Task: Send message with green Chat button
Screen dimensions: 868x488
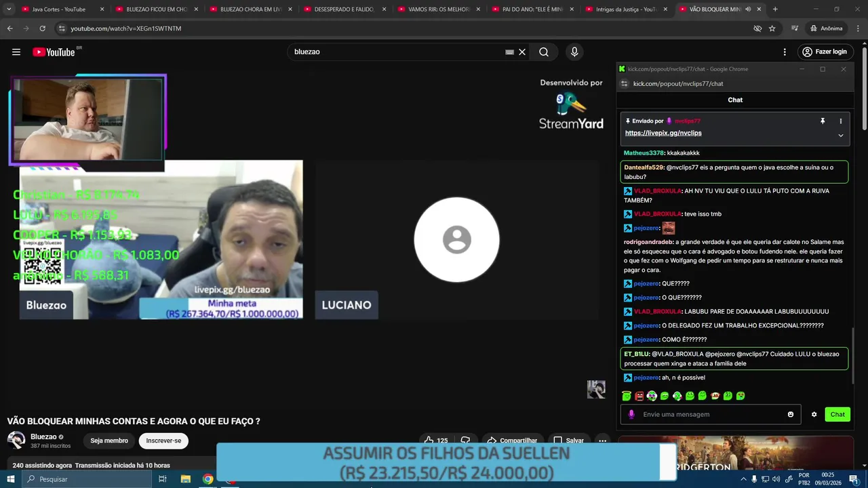Action: point(837,414)
